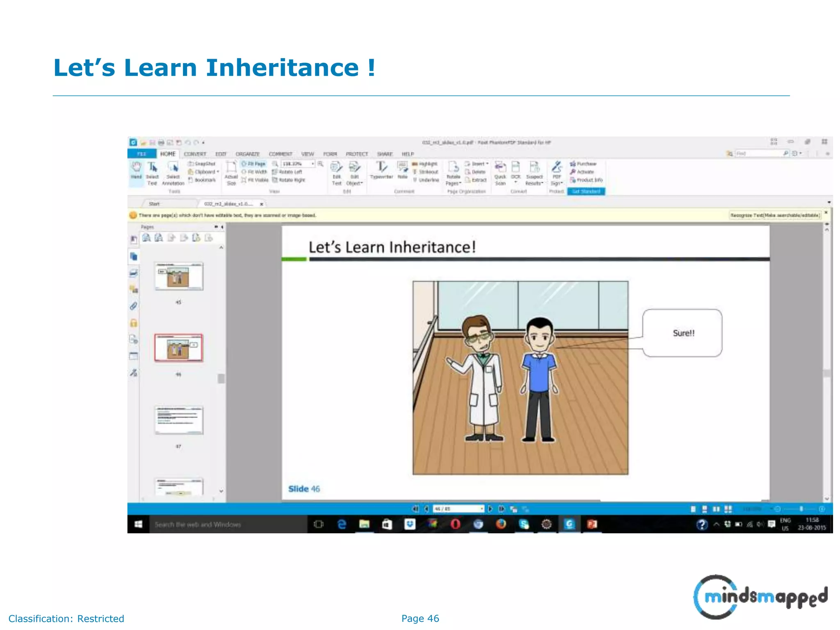Click the SnapShot tool

[202, 164]
